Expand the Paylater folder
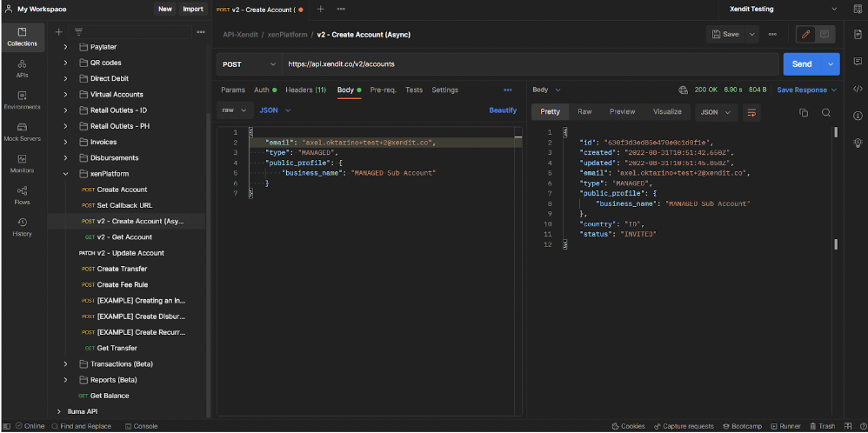Viewport: 868px width, 433px height. click(x=65, y=47)
